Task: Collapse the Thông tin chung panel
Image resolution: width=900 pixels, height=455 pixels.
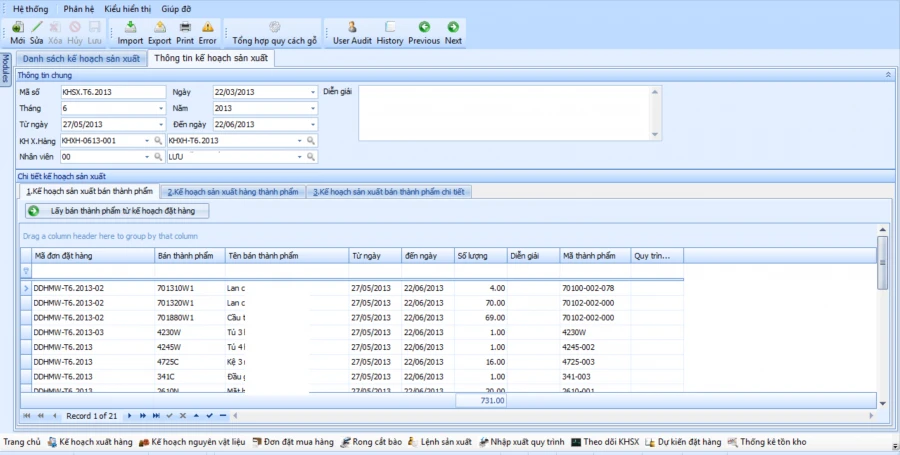Action: tap(888, 75)
